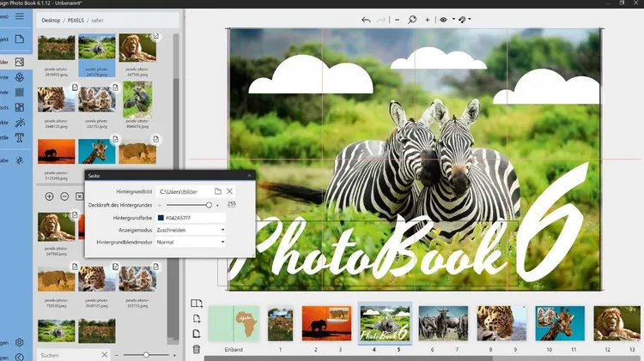Open the dropdown arrow beside the eye icon
The width and height of the screenshot is (644, 361).
pyautogui.click(x=453, y=20)
